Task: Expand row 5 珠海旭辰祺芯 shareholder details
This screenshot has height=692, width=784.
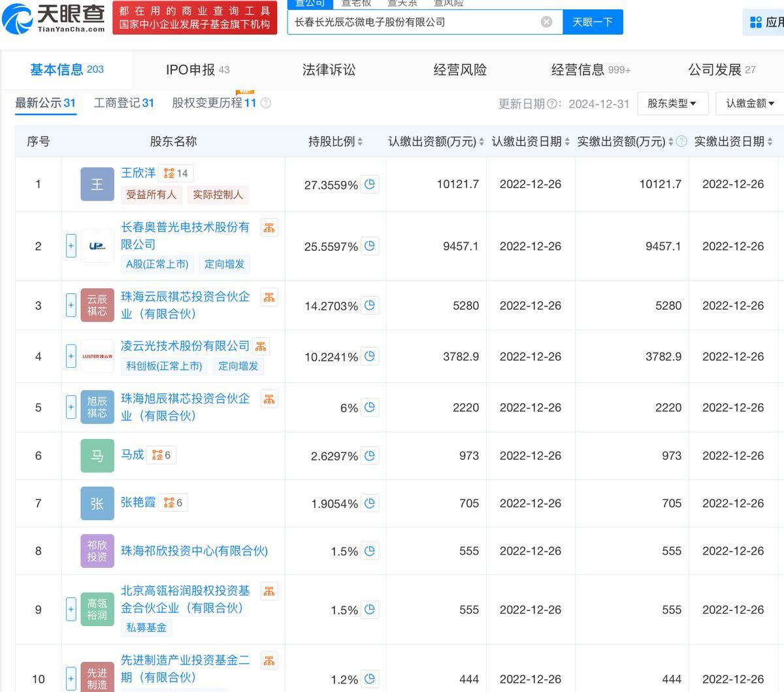Action: click(71, 407)
